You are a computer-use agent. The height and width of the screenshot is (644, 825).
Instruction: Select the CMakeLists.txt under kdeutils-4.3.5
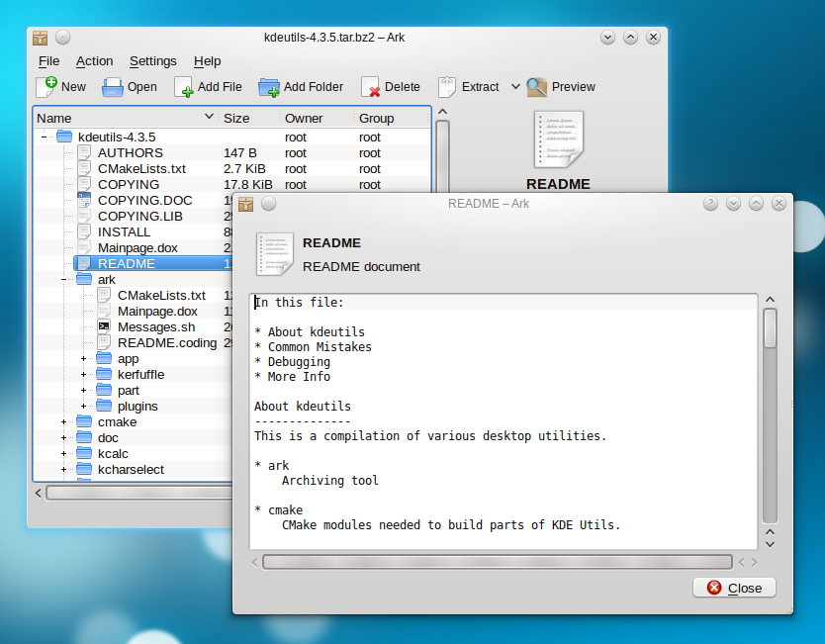click(x=141, y=168)
